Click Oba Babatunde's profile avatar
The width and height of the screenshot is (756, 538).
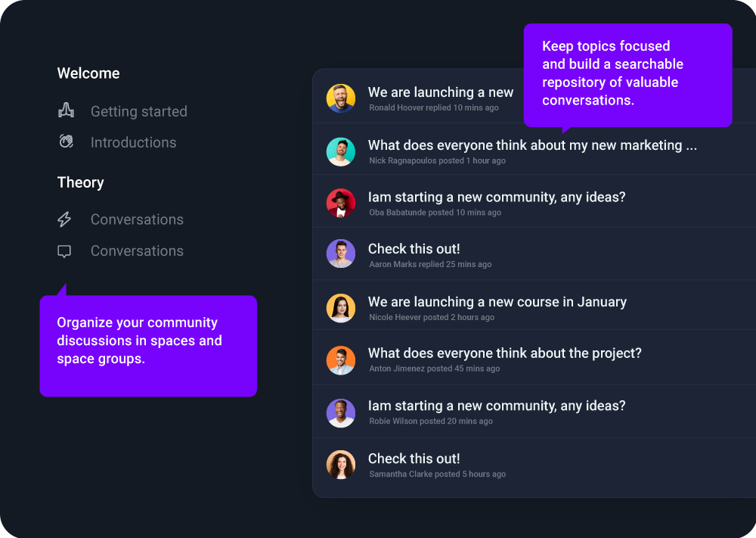tap(341, 203)
